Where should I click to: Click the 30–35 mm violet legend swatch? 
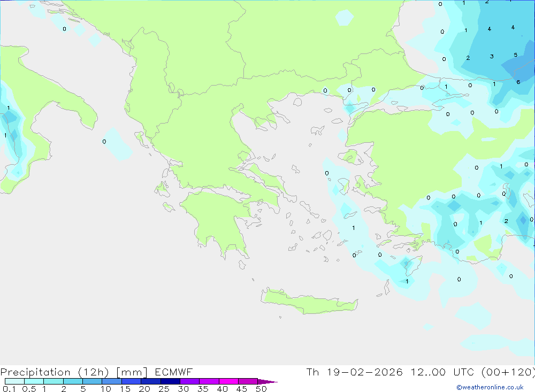189,381
